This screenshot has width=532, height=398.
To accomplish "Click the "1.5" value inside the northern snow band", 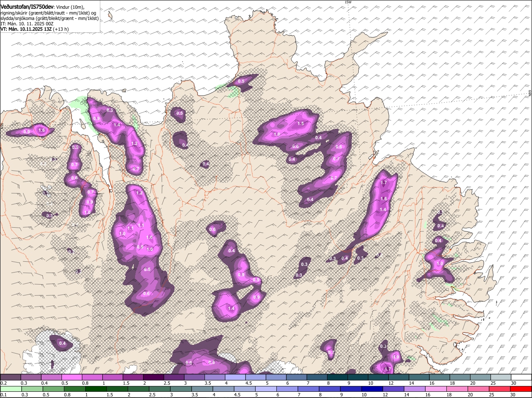I will [x=301, y=124].
